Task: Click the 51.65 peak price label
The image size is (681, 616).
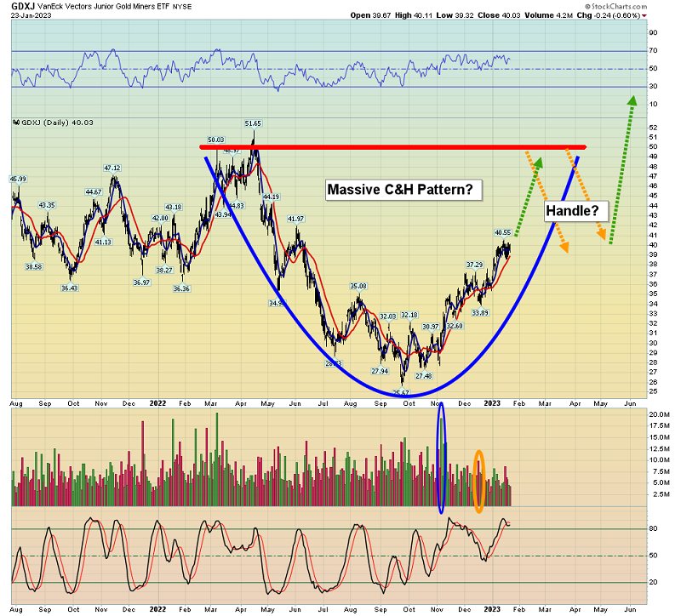Action: click(253, 124)
